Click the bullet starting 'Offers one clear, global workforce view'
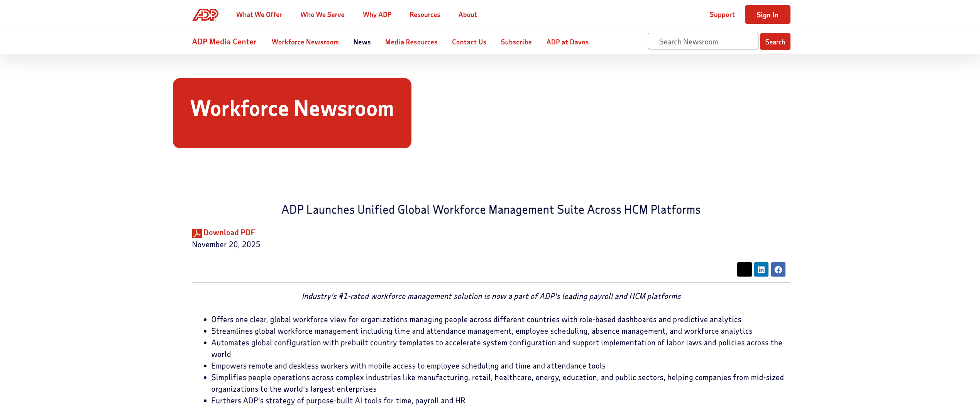Image resolution: width=980 pixels, height=411 pixels. click(x=476, y=319)
